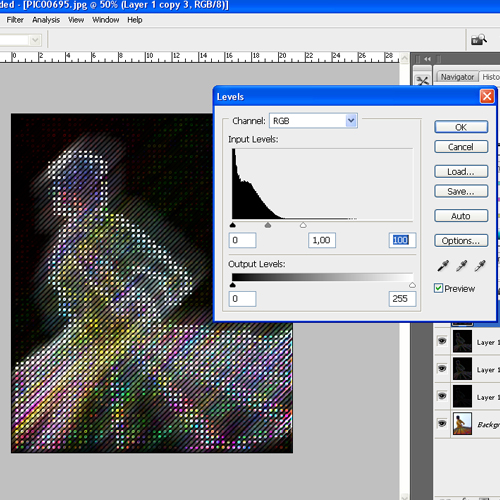This screenshot has width=500, height=500.
Task: Click the input white point slider
Action: click(x=303, y=225)
